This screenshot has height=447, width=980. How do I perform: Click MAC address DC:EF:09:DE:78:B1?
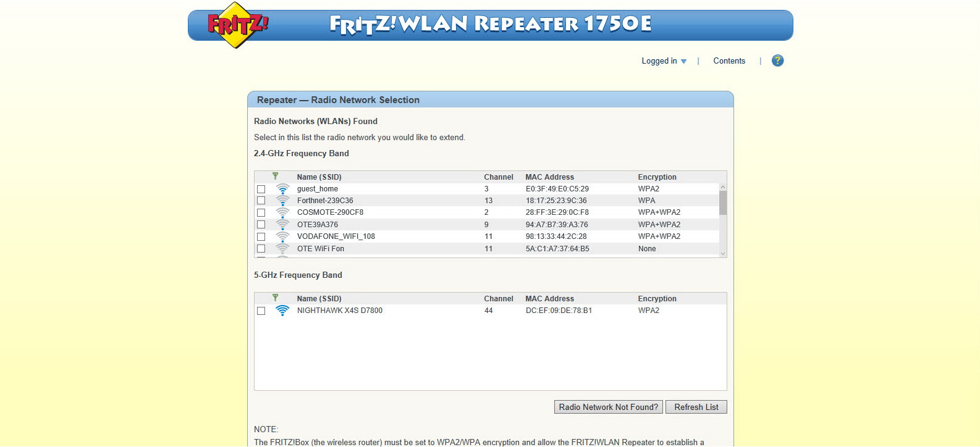pos(559,311)
